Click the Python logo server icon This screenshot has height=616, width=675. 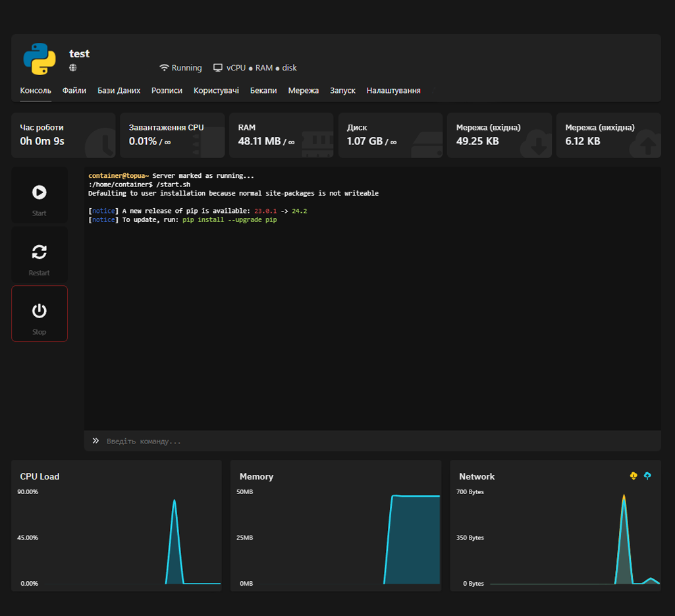pos(40,59)
